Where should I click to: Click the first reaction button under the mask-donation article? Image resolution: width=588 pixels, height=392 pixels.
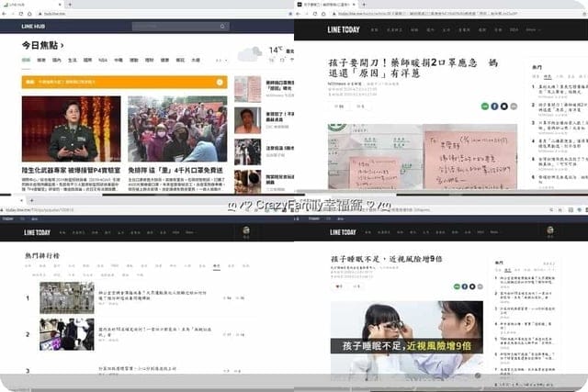(x=339, y=106)
